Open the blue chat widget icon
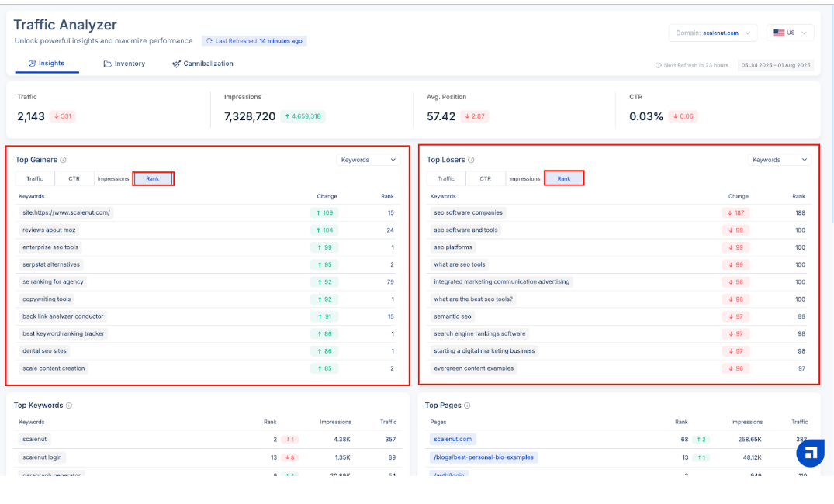The image size is (834, 504). pyautogui.click(x=810, y=452)
